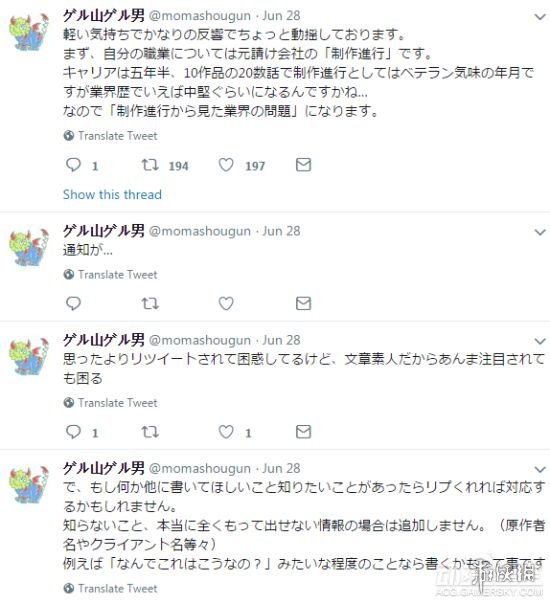The width and height of the screenshot is (550, 603).
Task: Like the 通知が… tweet
Action: (x=226, y=303)
